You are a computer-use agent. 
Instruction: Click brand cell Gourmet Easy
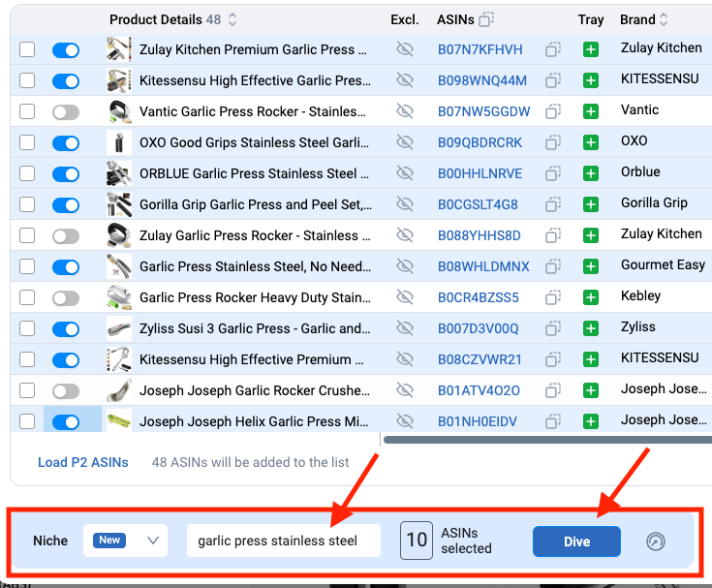(x=663, y=264)
